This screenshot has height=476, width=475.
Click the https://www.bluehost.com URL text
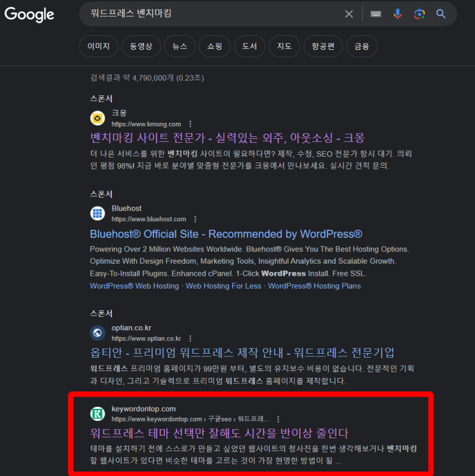pos(148,219)
